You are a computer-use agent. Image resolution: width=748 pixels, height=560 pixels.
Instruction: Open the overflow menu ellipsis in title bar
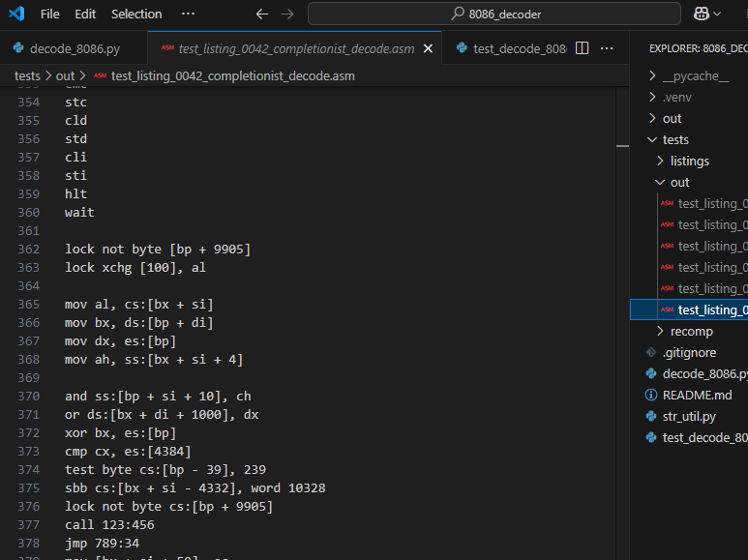pos(188,15)
